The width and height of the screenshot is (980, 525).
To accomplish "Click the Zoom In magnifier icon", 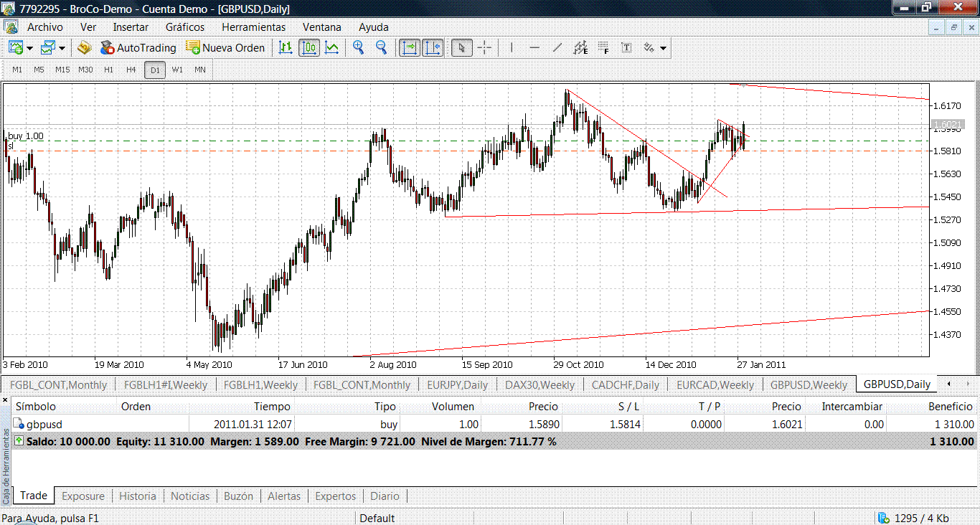I will tap(358, 48).
